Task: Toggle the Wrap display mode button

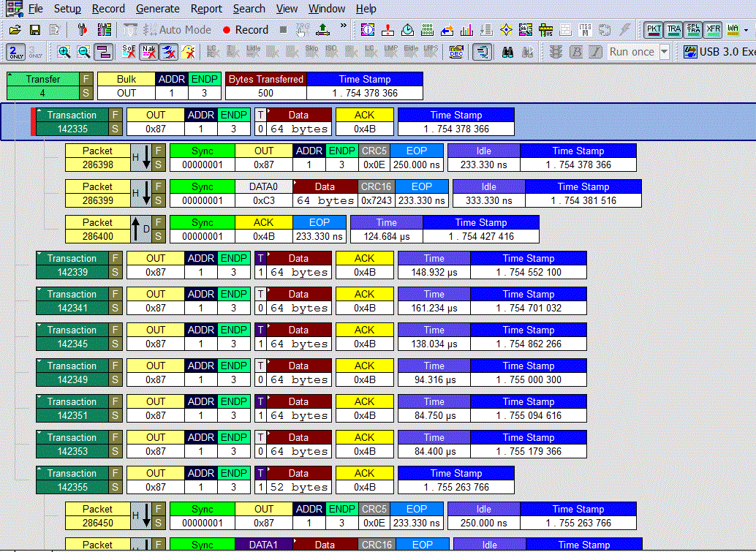Action: [x=103, y=52]
